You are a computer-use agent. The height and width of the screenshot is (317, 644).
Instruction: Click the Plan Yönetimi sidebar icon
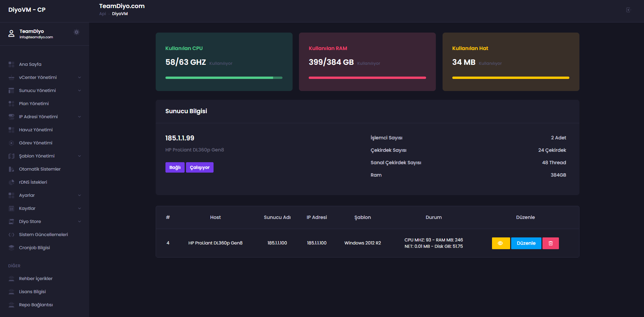point(11,103)
